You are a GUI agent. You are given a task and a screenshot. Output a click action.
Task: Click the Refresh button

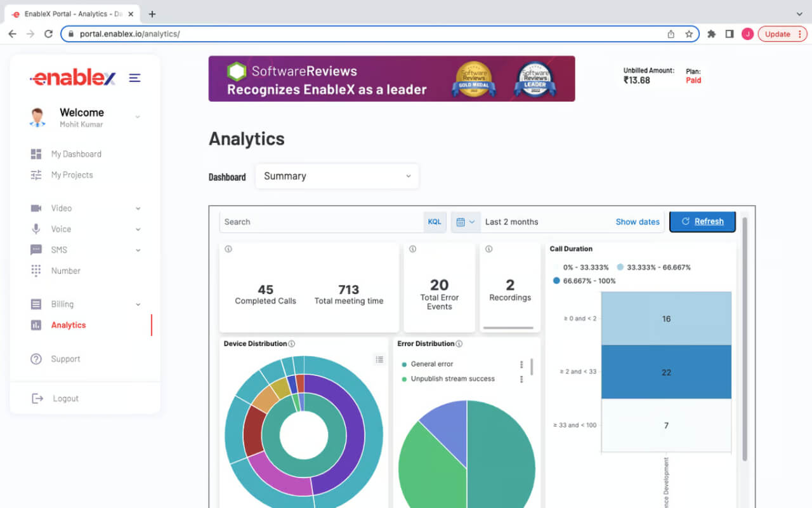pos(702,222)
